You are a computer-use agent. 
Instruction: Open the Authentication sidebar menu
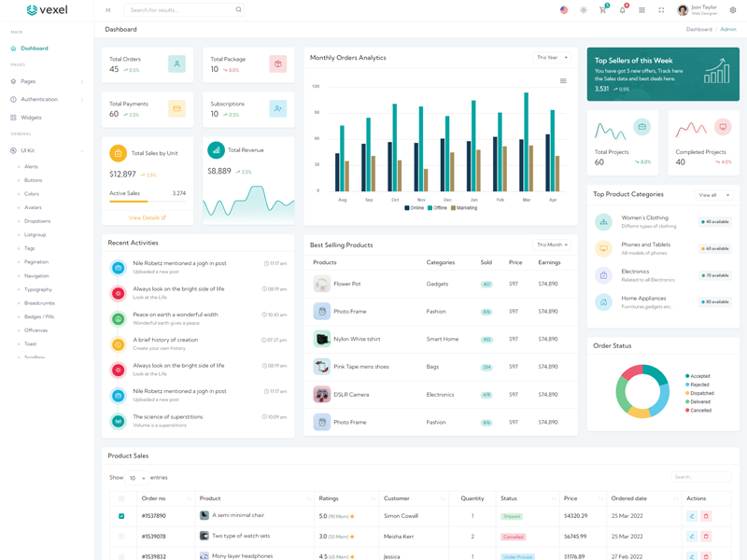tap(39, 99)
